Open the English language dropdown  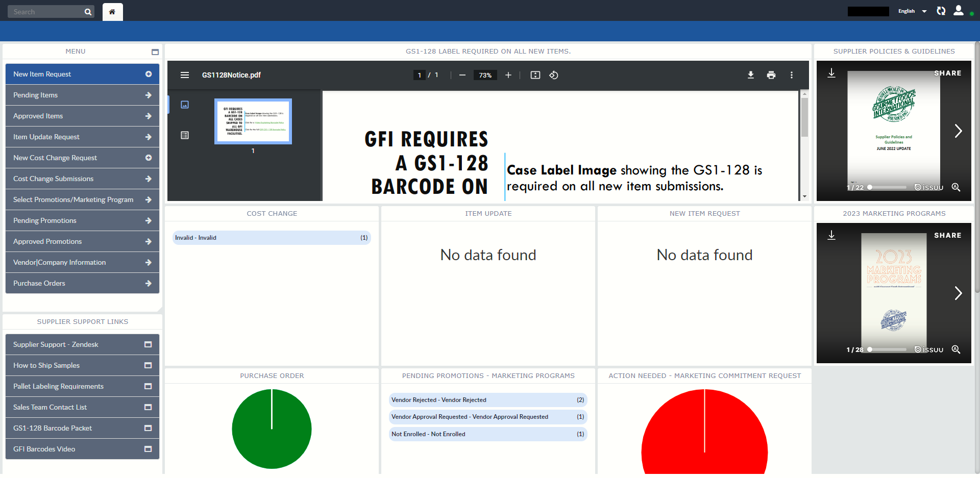click(x=912, y=11)
